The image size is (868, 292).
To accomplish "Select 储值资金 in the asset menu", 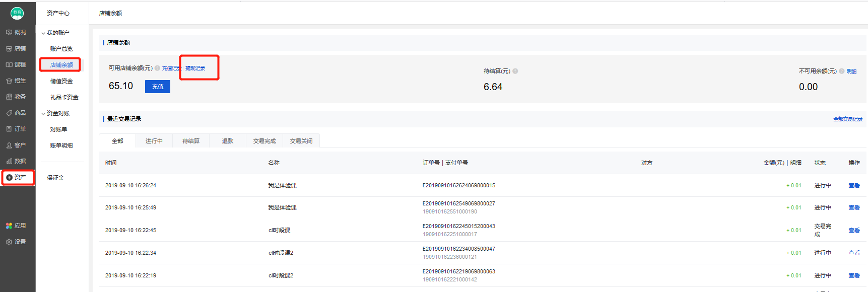I will tap(61, 81).
